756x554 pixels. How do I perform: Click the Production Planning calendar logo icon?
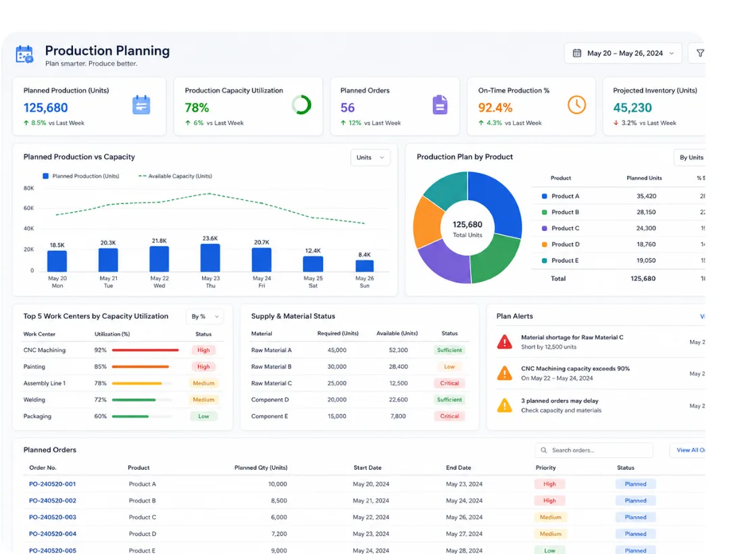24,54
